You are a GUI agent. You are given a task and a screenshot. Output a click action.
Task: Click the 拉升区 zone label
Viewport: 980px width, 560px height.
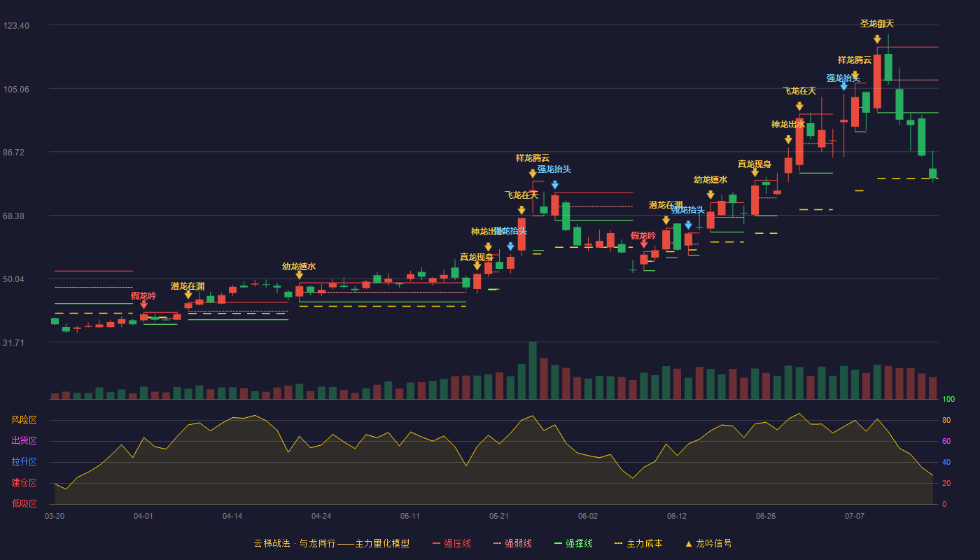pos(24,462)
